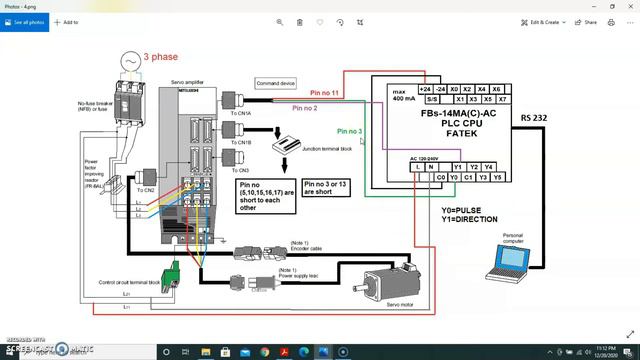The width and height of the screenshot is (640, 360).
Task: Open Cortana circle on the taskbar
Action: tap(166, 352)
